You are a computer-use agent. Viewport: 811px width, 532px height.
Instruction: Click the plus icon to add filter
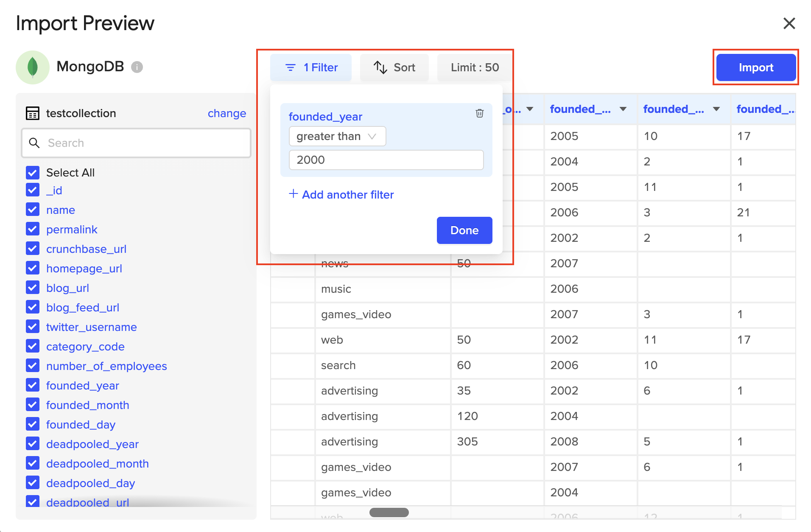tap(293, 194)
